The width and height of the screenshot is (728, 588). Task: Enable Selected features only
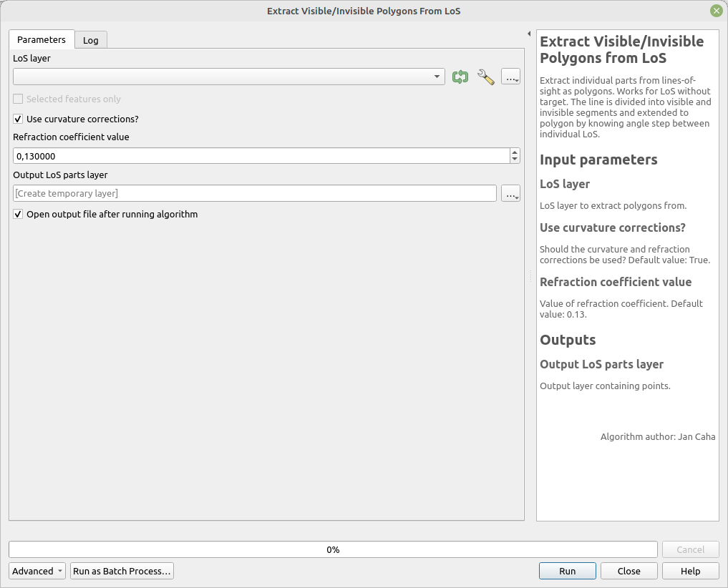pyautogui.click(x=17, y=98)
